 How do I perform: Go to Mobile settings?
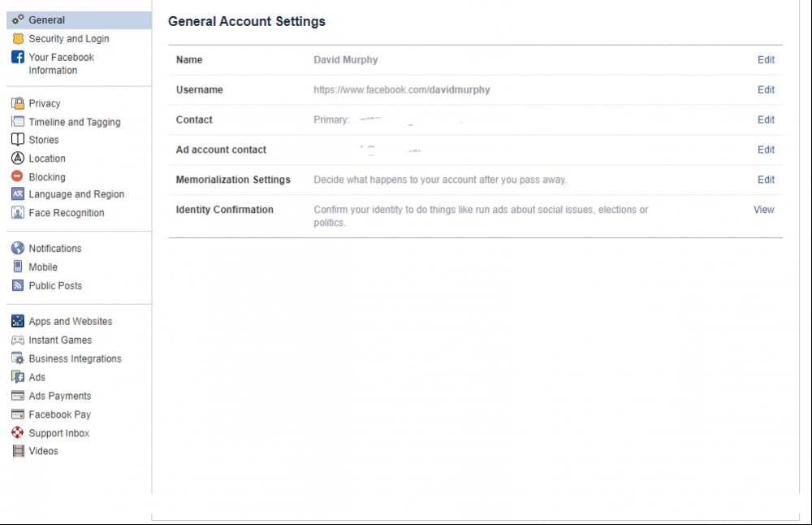(43, 267)
